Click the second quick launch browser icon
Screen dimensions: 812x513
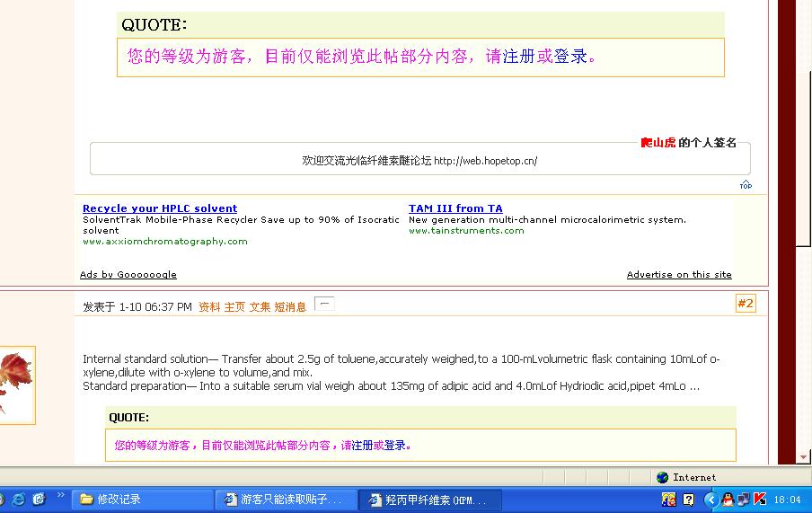click(40, 499)
